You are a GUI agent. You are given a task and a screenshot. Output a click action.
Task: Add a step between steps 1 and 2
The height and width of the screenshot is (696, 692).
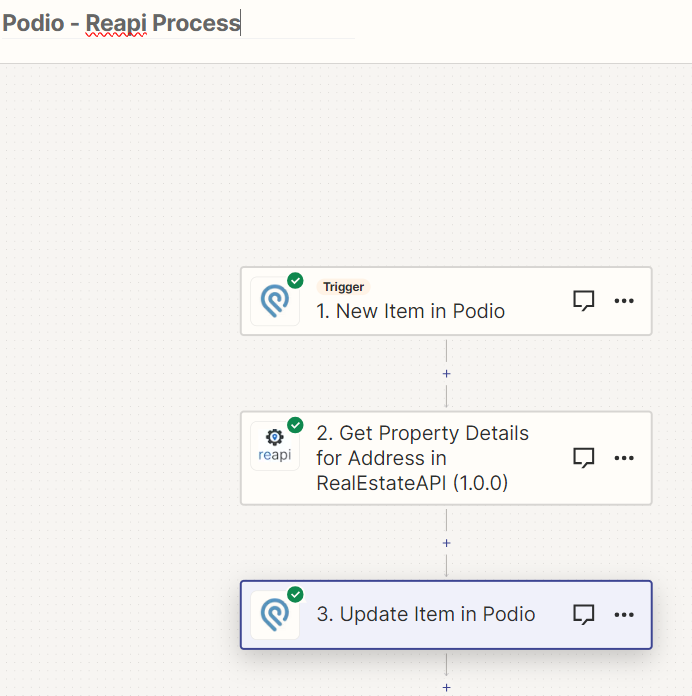click(x=446, y=374)
